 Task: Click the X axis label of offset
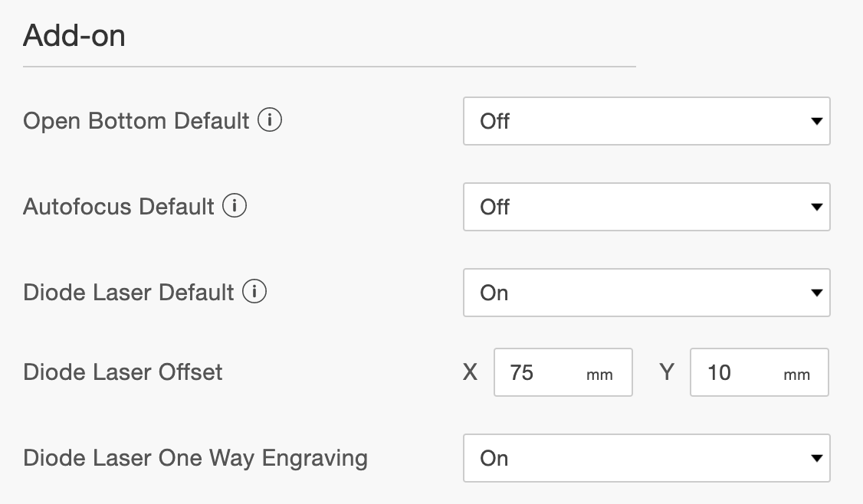tap(470, 372)
